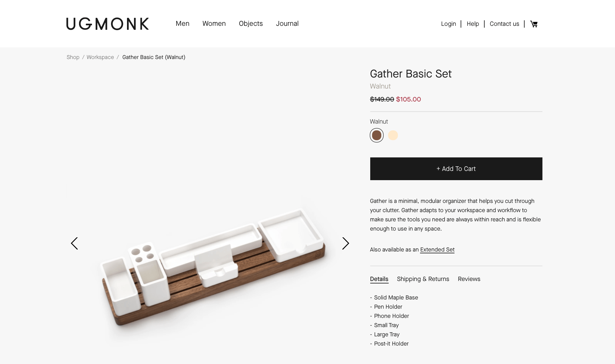Click the Details tab

379,279
